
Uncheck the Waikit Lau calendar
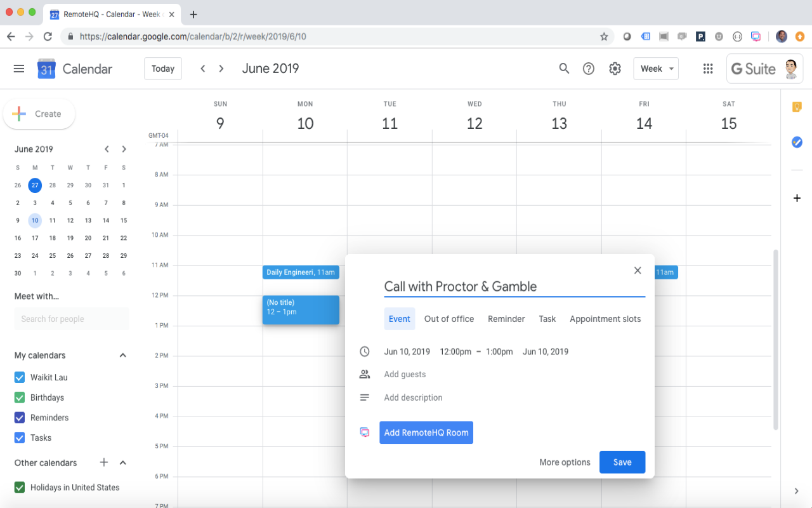[19, 377]
